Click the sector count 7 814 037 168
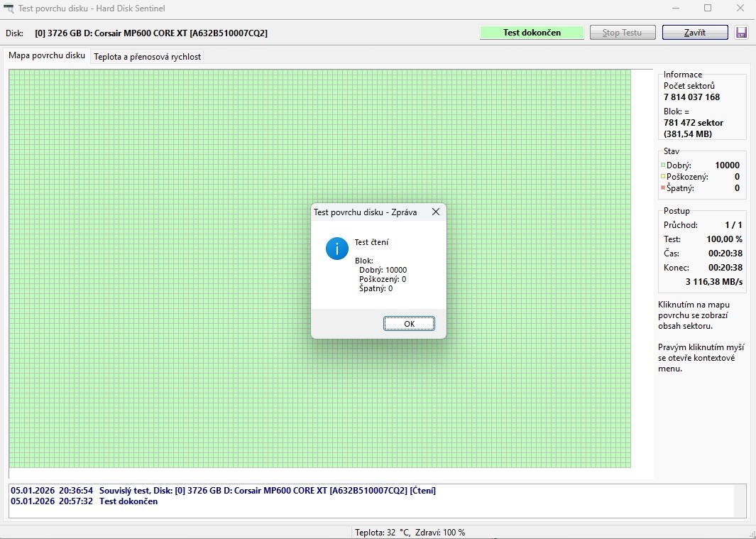This screenshot has width=756, height=539. click(x=691, y=97)
